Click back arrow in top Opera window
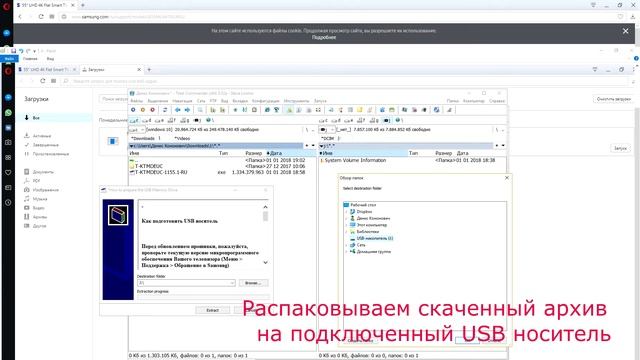The width and height of the screenshot is (640, 360). (x=20, y=17)
